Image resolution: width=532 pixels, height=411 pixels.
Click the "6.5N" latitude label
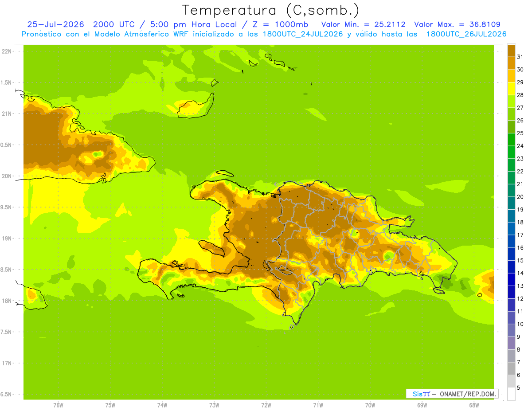click(6, 394)
